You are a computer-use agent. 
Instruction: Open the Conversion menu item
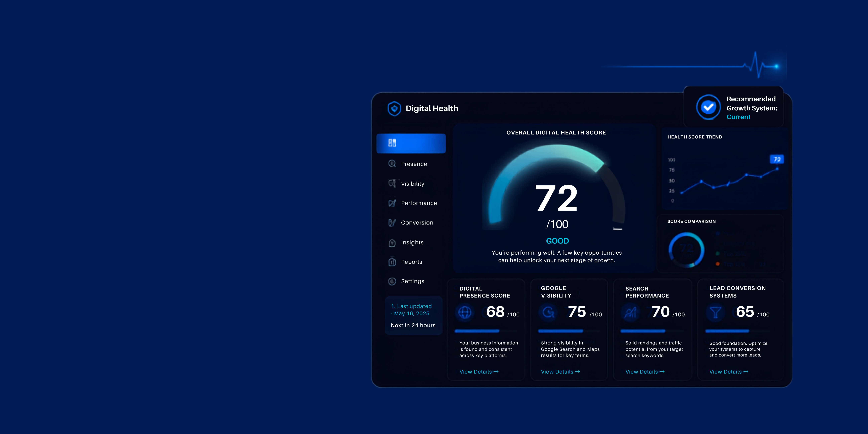coord(417,223)
